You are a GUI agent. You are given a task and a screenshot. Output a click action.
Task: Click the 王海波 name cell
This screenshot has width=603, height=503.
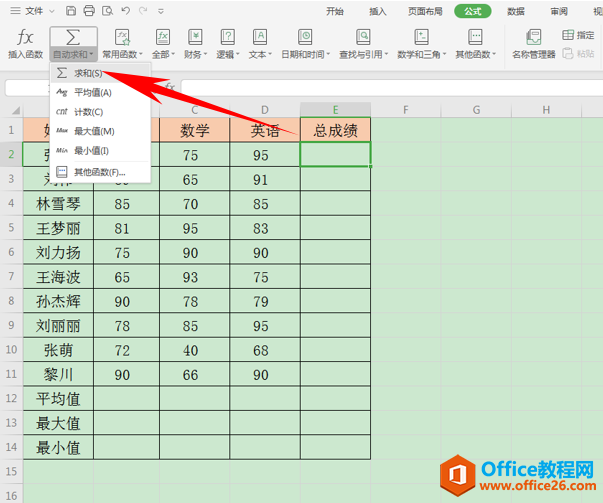click(58, 276)
